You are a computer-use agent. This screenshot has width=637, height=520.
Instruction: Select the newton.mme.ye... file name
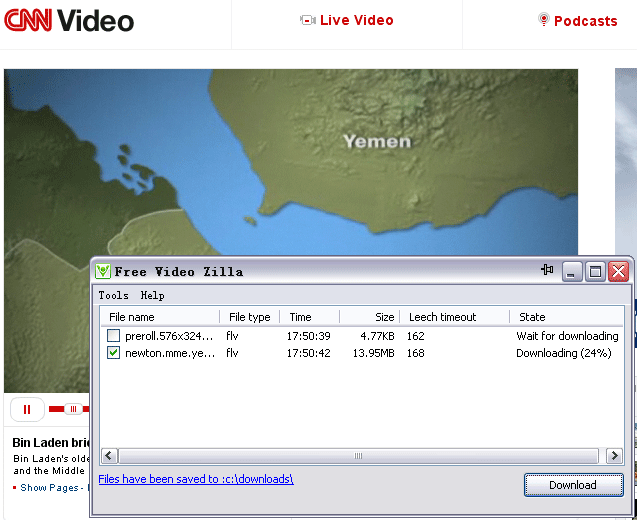(170, 353)
